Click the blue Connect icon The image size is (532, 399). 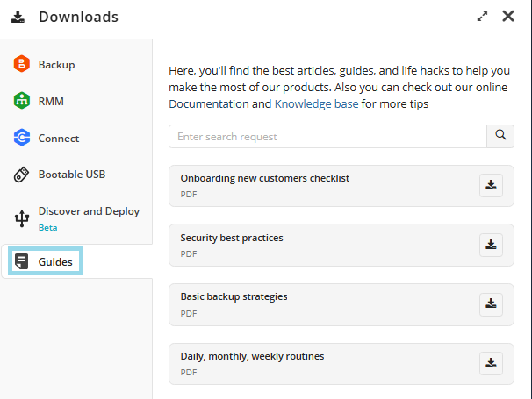point(22,138)
